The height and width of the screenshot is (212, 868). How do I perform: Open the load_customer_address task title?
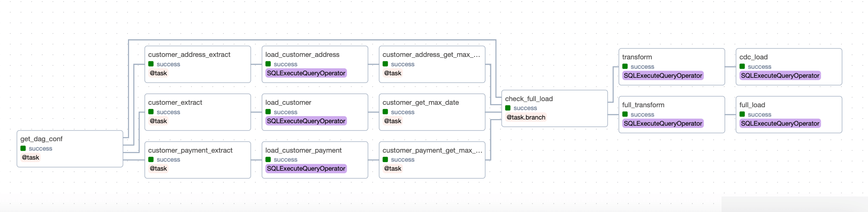pyautogui.click(x=302, y=54)
